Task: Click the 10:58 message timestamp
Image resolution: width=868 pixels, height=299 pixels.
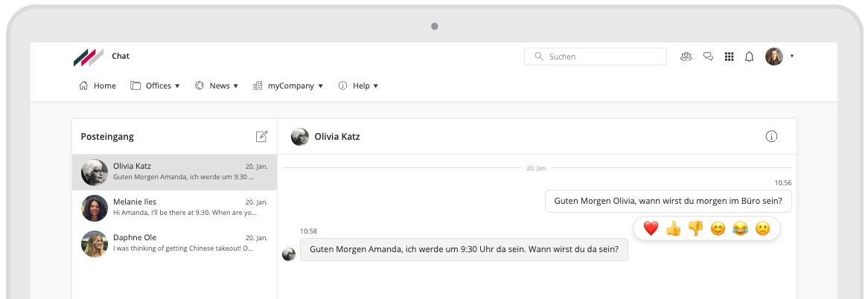Action: tap(308, 231)
